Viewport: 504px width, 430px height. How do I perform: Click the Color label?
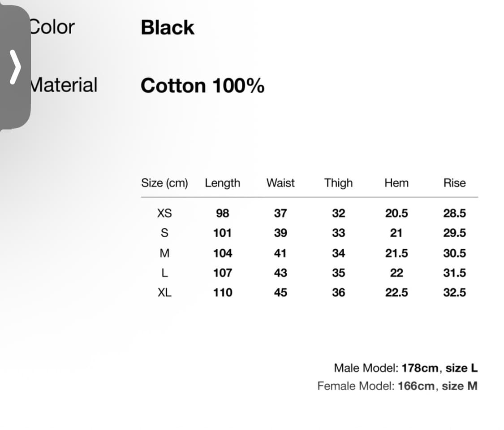(x=52, y=27)
